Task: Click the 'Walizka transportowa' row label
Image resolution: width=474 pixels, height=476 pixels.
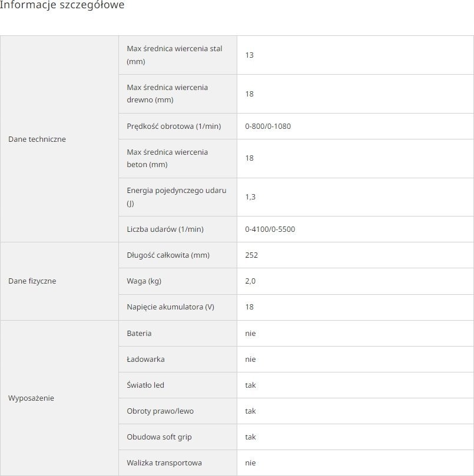Action: 164,463
